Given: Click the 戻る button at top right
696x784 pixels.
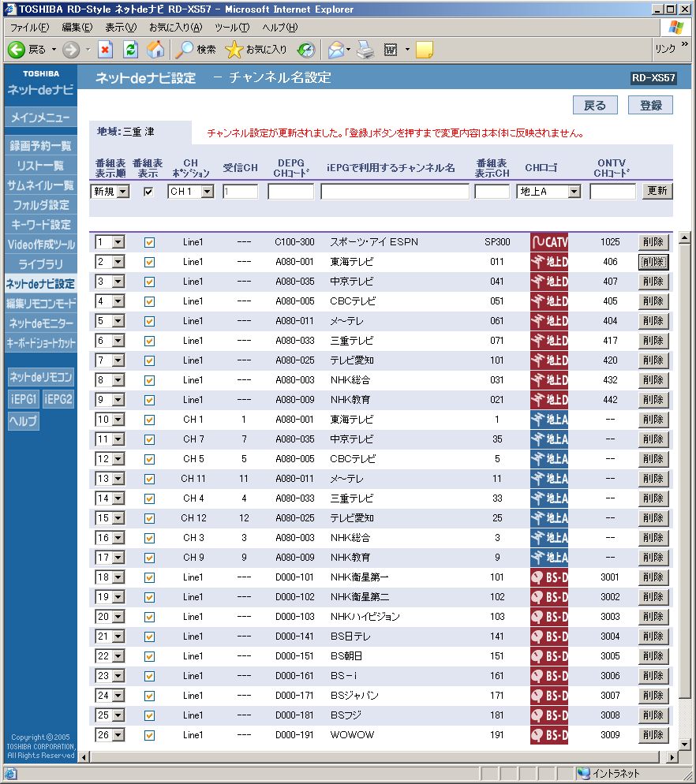Looking at the screenshot, I should click(x=595, y=105).
